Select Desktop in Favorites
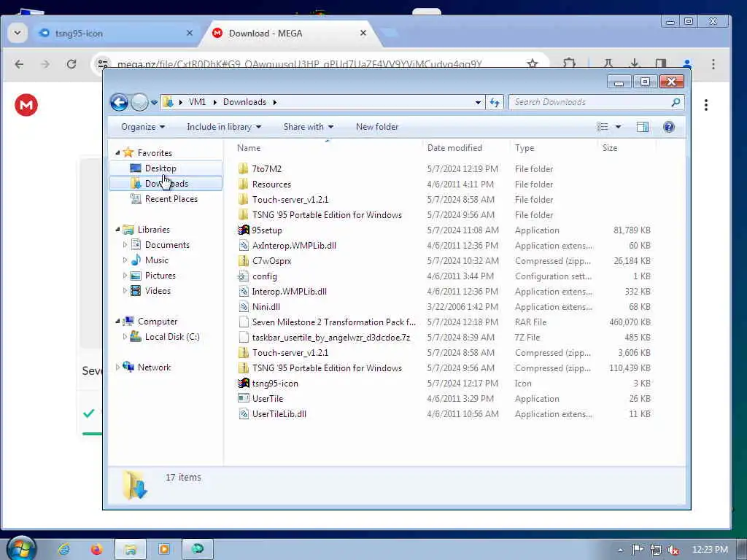Viewport: 747px width, 560px height. click(x=166, y=168)
